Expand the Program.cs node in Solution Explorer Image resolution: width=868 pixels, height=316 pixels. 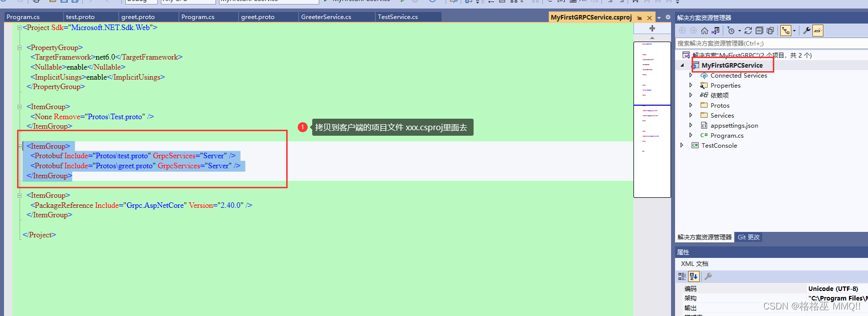(x=691, y=135)
